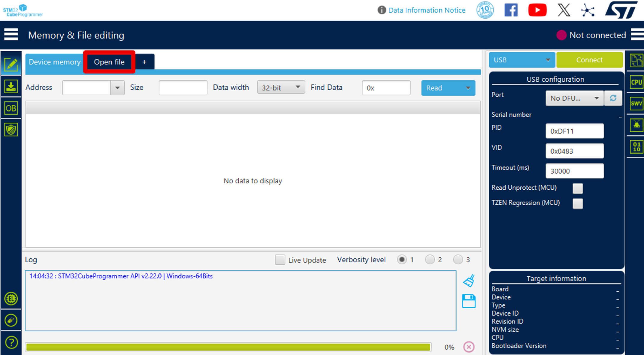
Task: Enable Live Update checkbox
Action: click(x=280, y=260)
